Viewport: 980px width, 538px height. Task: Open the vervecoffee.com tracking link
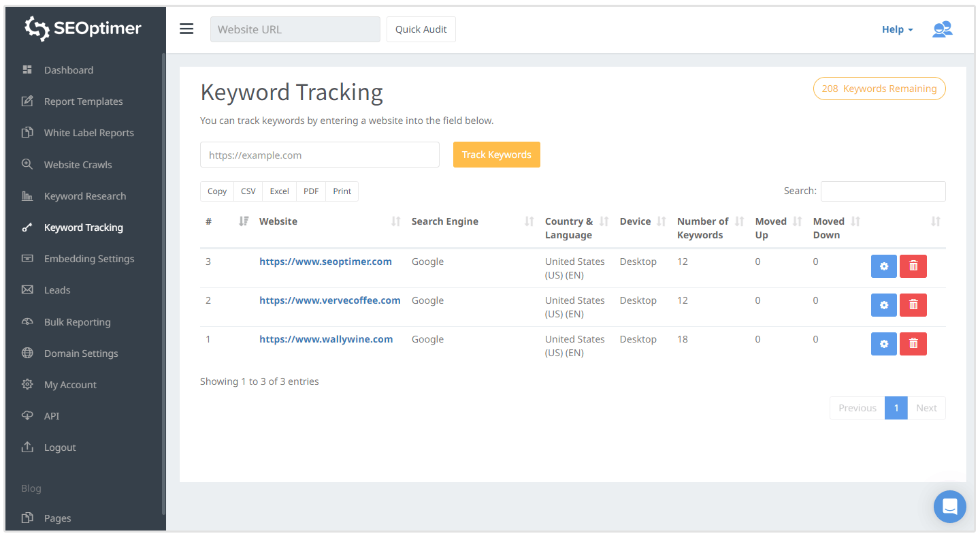329,300
